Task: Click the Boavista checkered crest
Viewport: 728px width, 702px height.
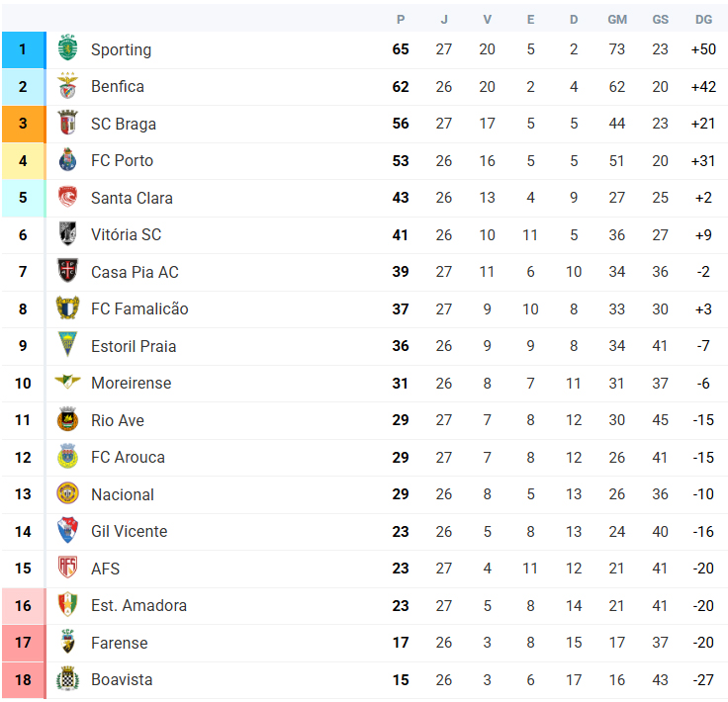Action: point(68,679)
